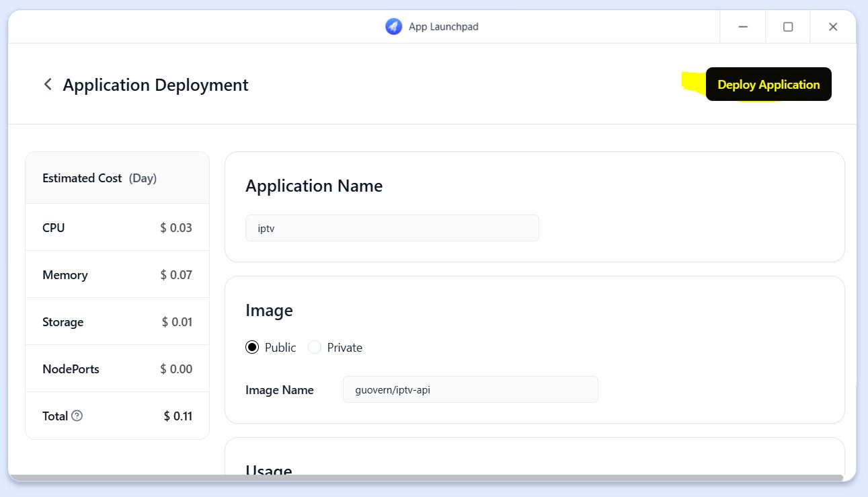868x497 pixels.
Task: Click the help icon next to Total
Action: (x=77, y=416)
